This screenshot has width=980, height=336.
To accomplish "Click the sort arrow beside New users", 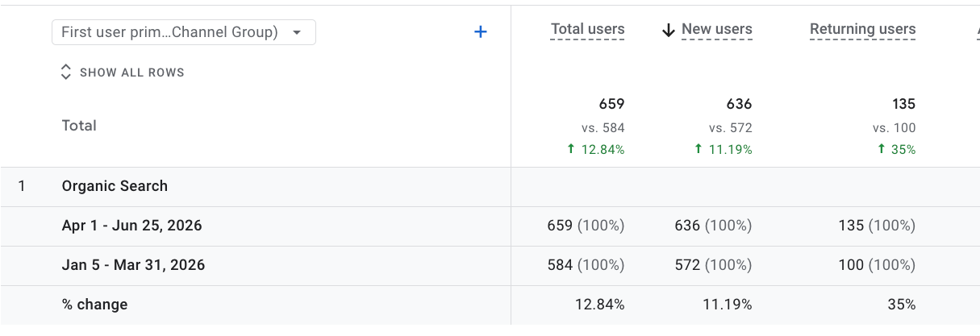I will [x=668, y=31].
